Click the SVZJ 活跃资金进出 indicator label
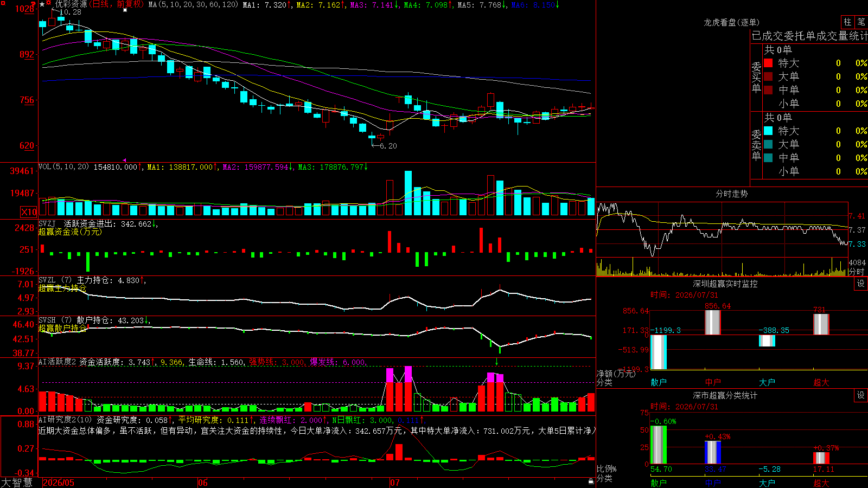This screenshot has height=488, width=868. (78, 224)
